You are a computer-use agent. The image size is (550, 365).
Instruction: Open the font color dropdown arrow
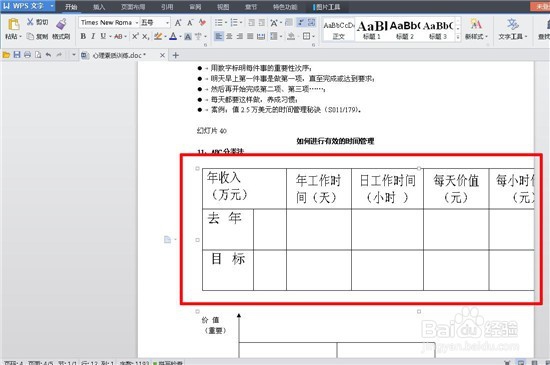click(x=180, y=36)
